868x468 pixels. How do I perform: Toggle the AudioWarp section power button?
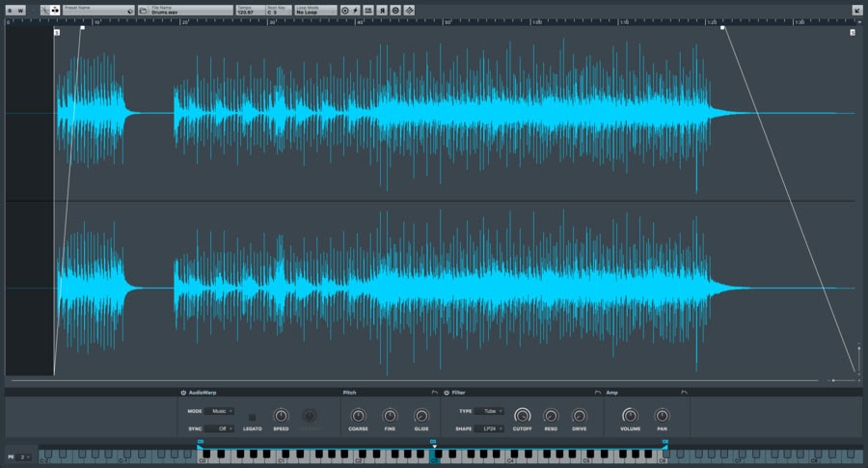(x=183, y=393)
